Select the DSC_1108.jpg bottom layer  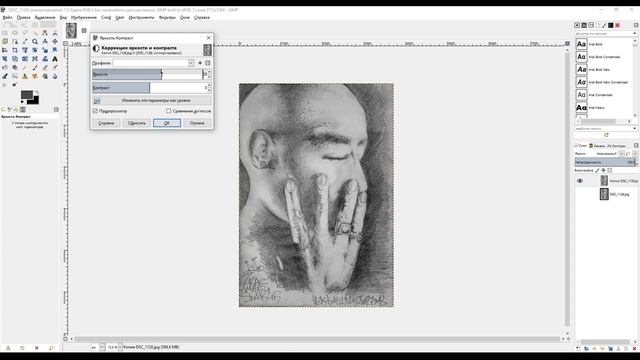click(606, 194)
